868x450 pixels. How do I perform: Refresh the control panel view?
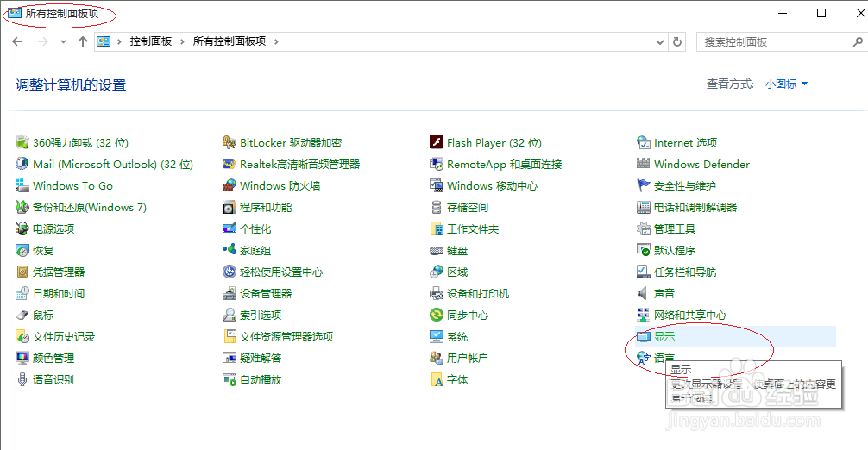[677, 42]
